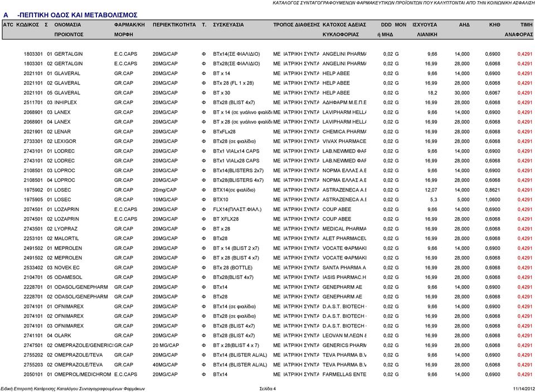Click the ΙΣΧΥΟΥΣΑ column header
Screen dimensions: 535x392
pyautogui.click(x=425, y=25)
